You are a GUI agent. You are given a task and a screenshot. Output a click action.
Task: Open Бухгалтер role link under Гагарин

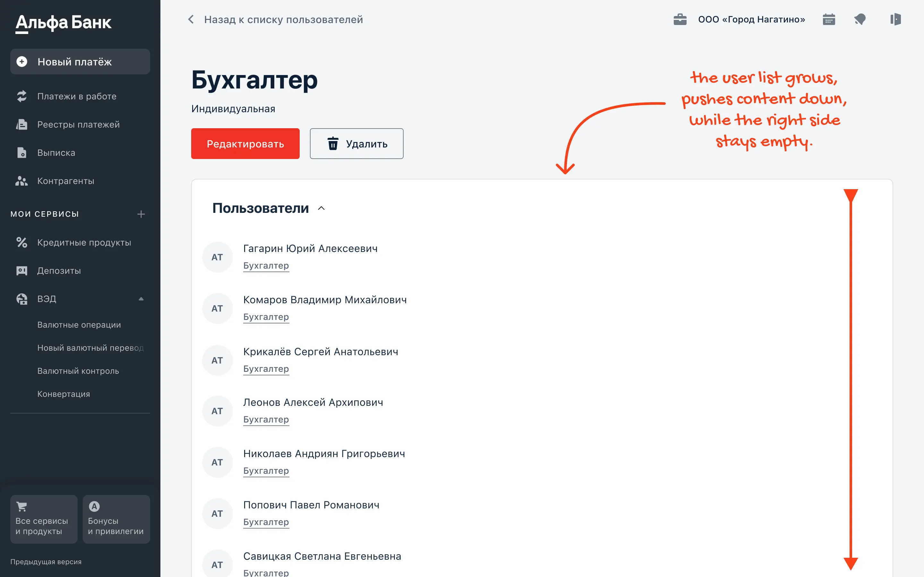pyautogui.click(x=266, y=266)
